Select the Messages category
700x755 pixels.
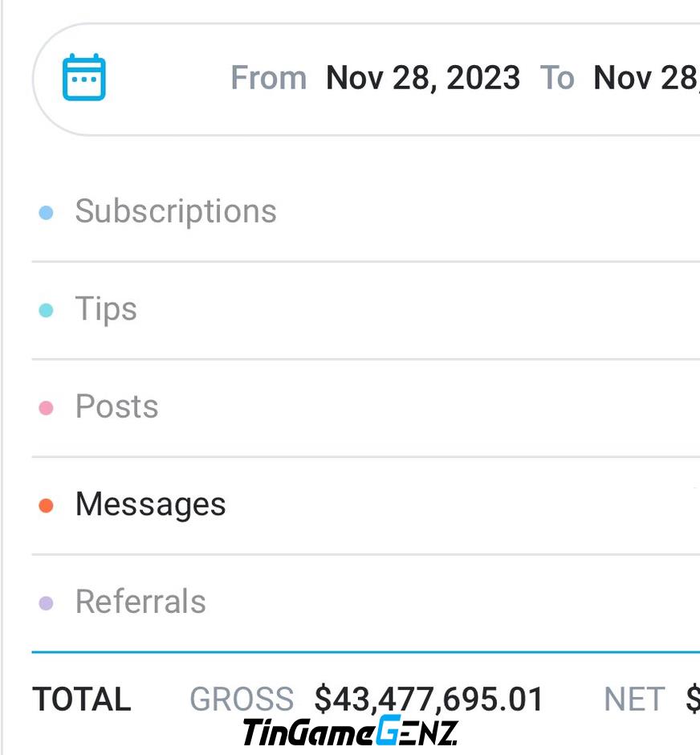click(365, 505)
